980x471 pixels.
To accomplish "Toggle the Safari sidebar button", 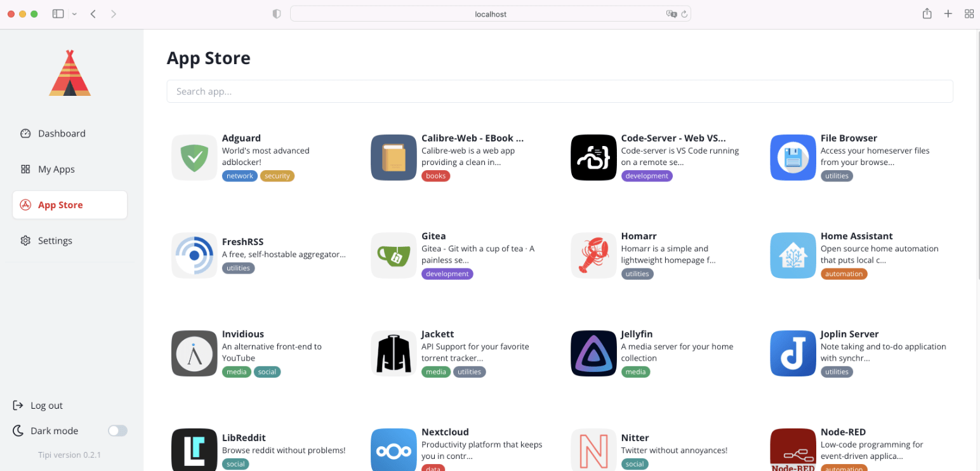I will (58, 13).
